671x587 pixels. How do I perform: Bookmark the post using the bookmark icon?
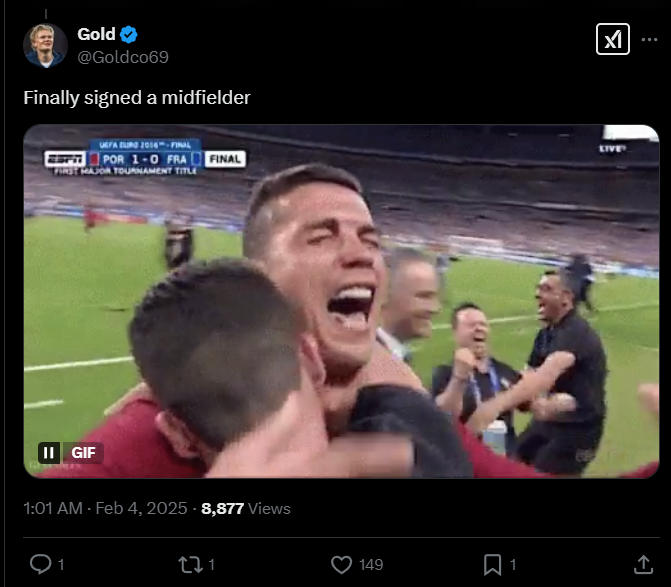(492, 565)
